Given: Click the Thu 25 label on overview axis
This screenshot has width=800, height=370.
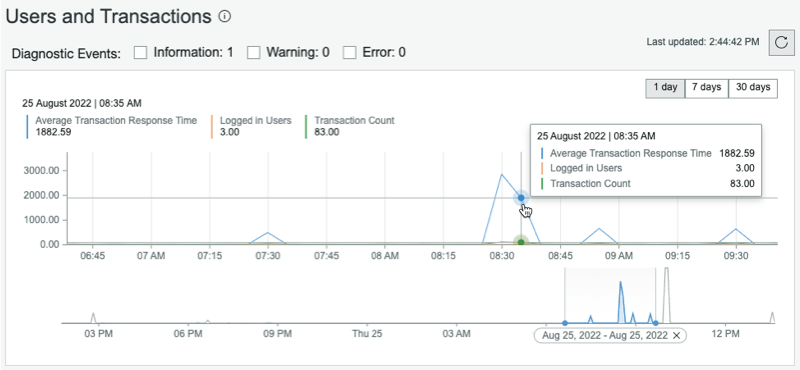Looking at the screenshot, I should click(x=367, y=334).
